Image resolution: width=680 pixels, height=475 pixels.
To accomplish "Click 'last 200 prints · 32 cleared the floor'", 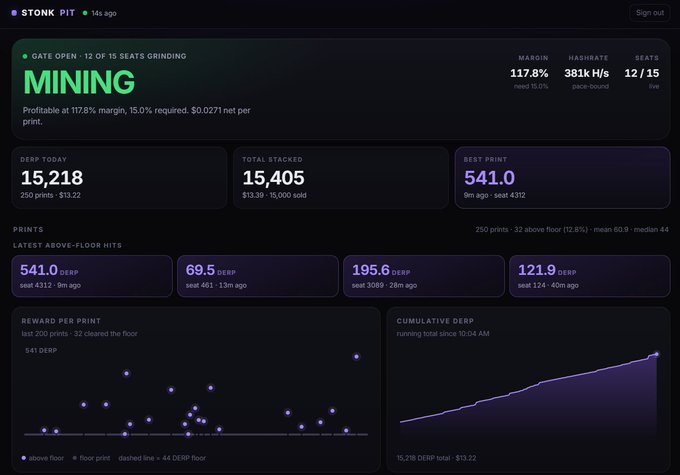I will (79, 334).
